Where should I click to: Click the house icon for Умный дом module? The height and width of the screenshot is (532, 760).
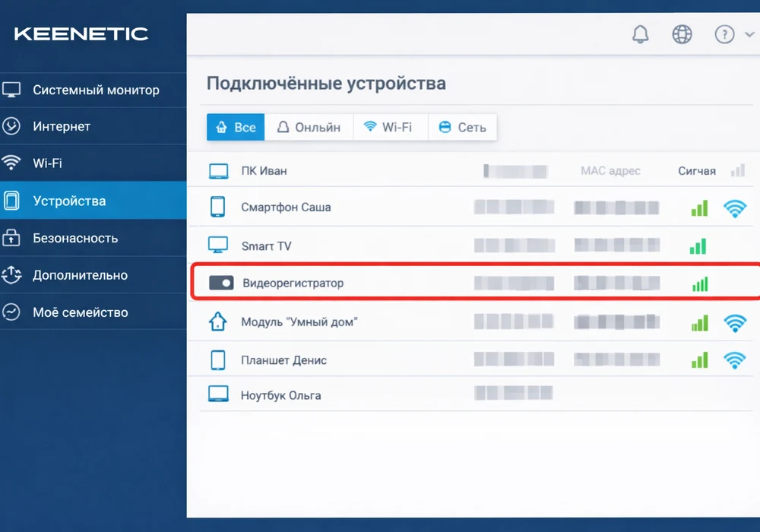click(x=217, y=321)
